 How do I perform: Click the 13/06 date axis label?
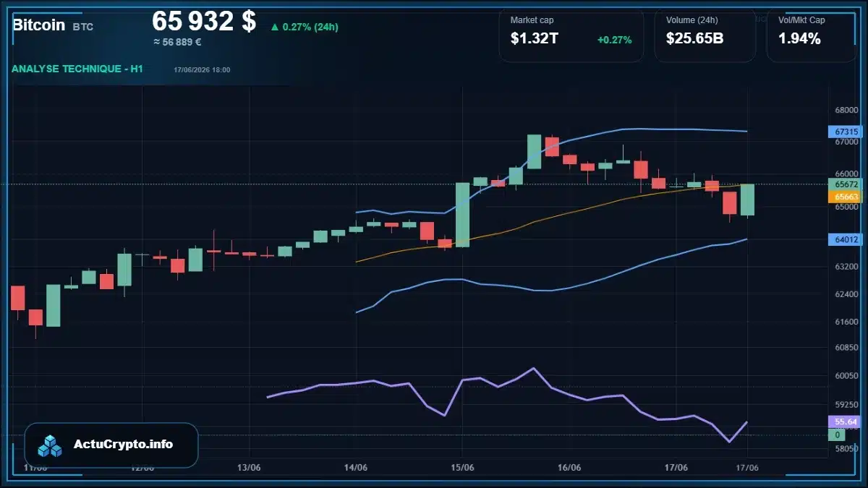pyautogui.click(x=249, y=468)
